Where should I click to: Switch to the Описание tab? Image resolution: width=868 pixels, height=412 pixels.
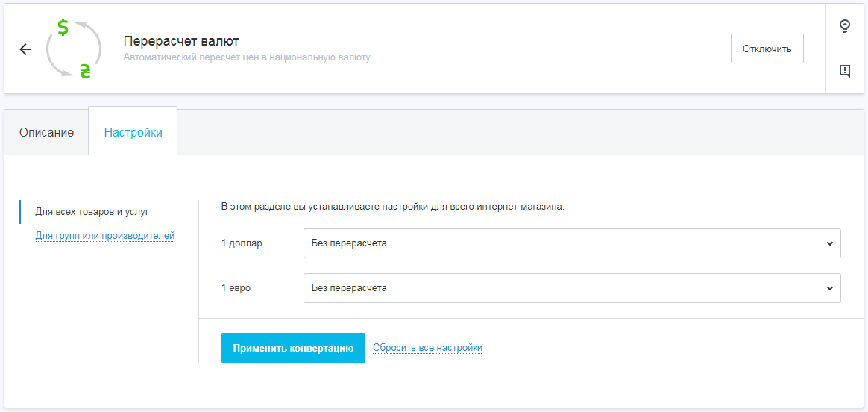(x=46, y=132)
